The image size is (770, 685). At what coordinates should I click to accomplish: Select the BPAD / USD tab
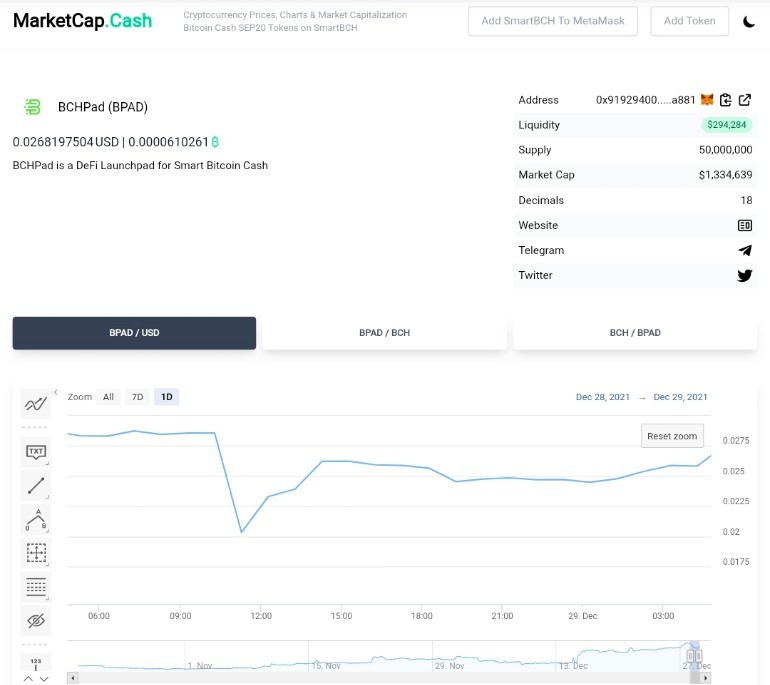coord(134,333)
